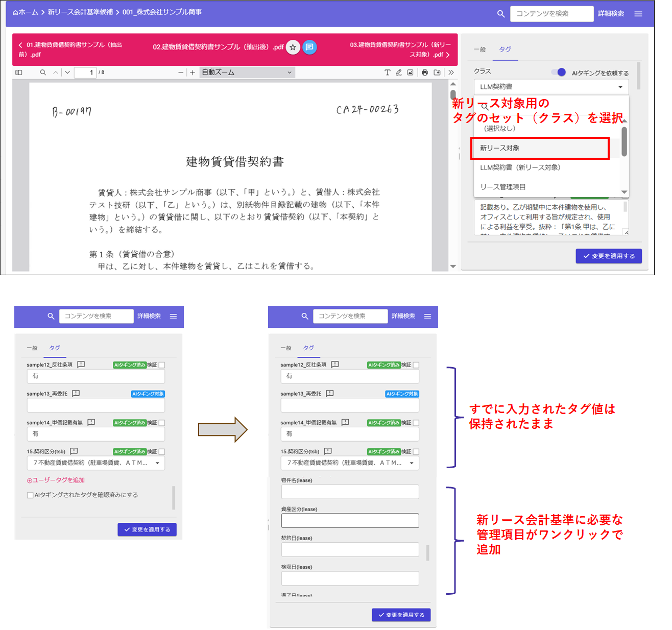Viewport: 672px width, 630px height.
Task: Select the pen drawing tool in PDF toolbar
Action: coord(399,72)
